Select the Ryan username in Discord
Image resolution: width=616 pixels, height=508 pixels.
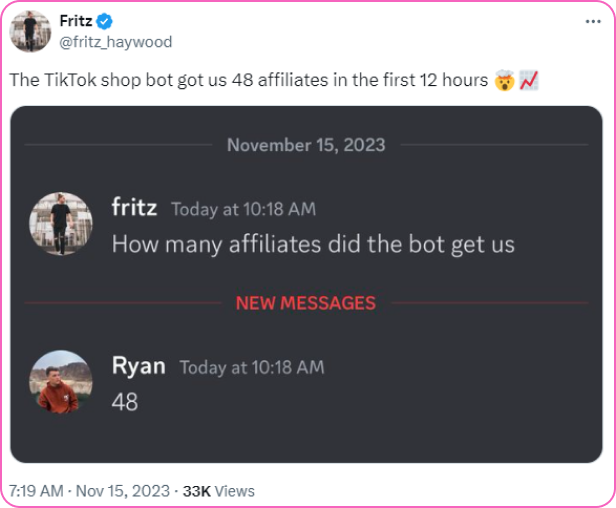tap(138, 366)
